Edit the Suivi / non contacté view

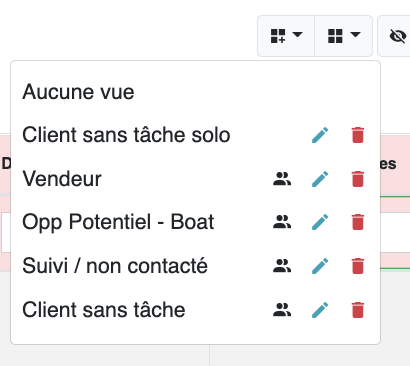pos(320,266)
